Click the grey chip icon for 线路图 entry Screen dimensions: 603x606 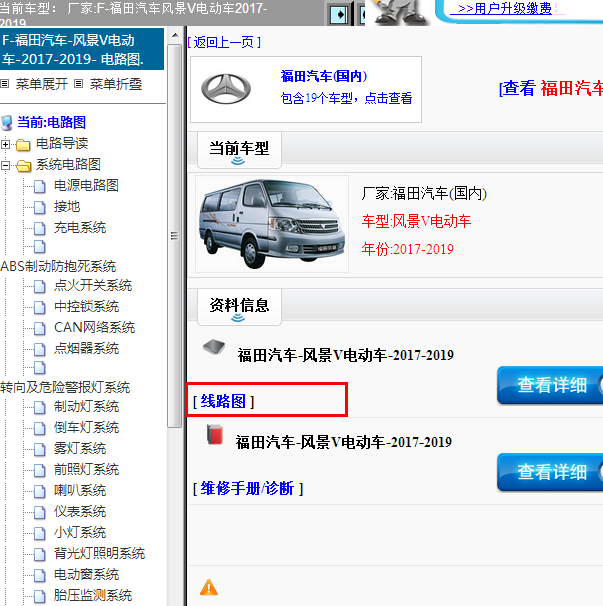click(x=214, y=347)
